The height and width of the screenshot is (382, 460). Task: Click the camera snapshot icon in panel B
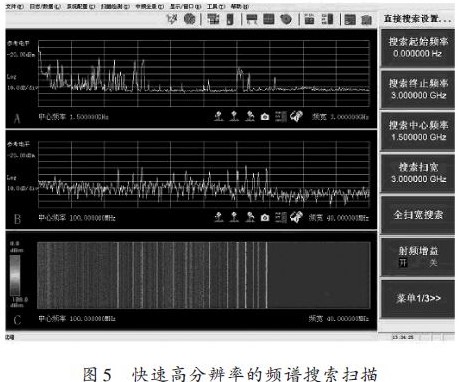(x=265, y=217)
